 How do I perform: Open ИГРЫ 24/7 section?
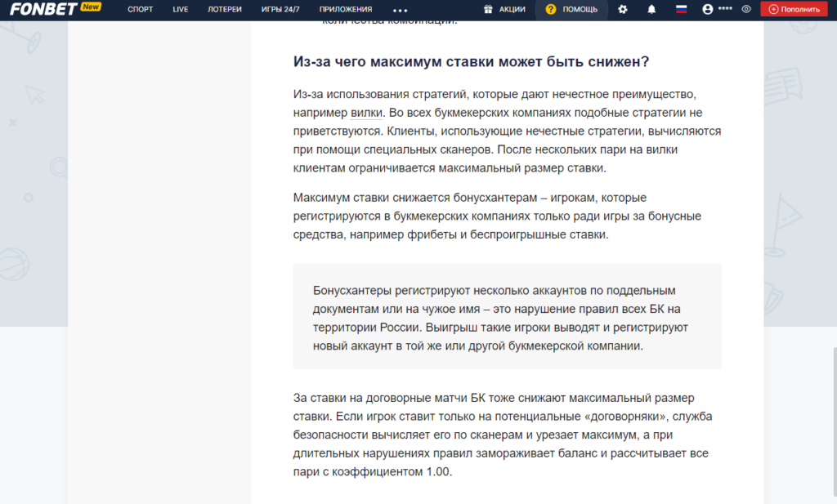(280, 10)
